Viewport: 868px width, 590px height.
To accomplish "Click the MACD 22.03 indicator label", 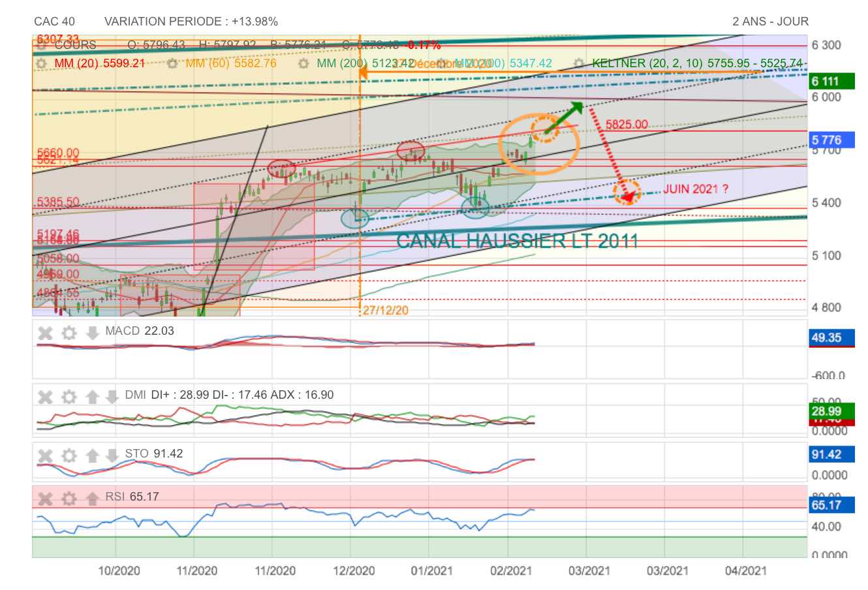I will click(140, 331).
